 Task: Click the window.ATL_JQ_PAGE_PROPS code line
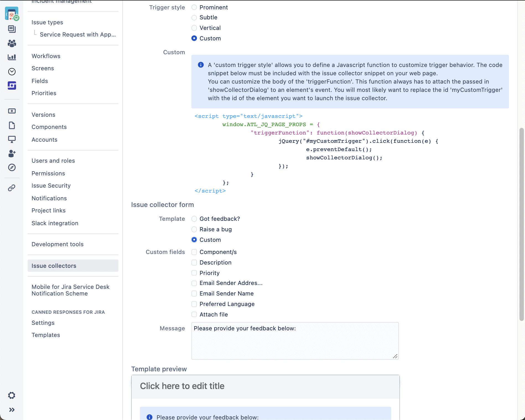click(x=271, y=125)
